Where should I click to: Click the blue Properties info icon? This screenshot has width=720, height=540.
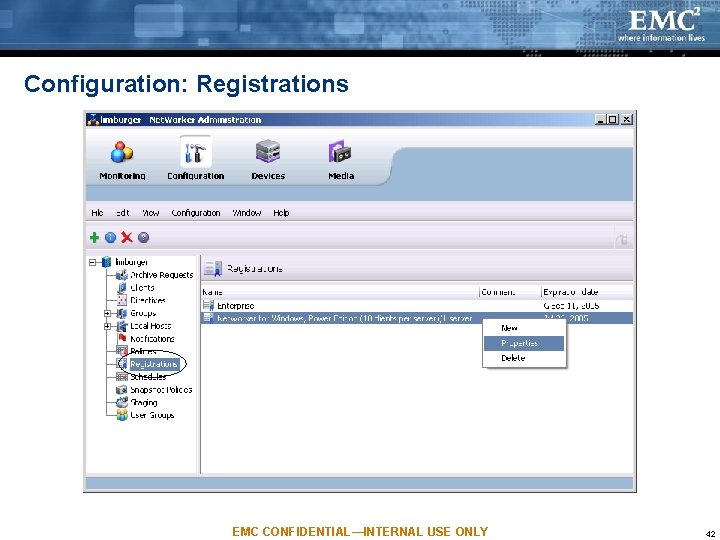coord(110,237)
